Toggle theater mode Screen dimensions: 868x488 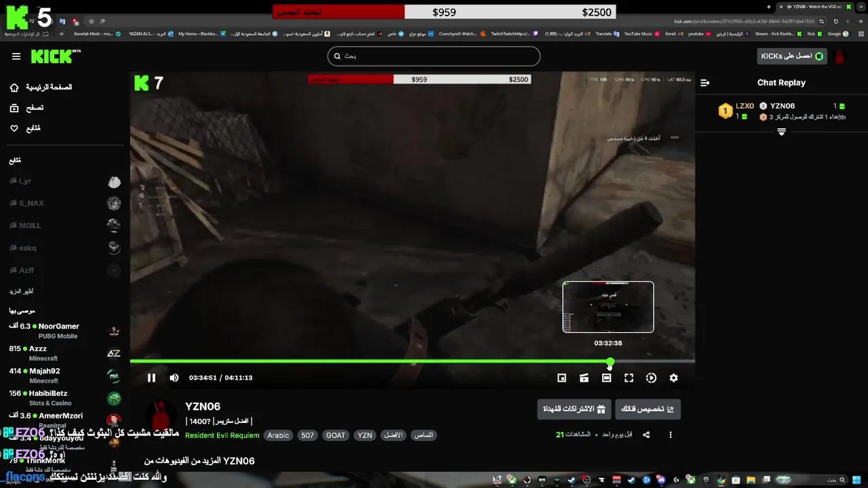tap(606, 378)
